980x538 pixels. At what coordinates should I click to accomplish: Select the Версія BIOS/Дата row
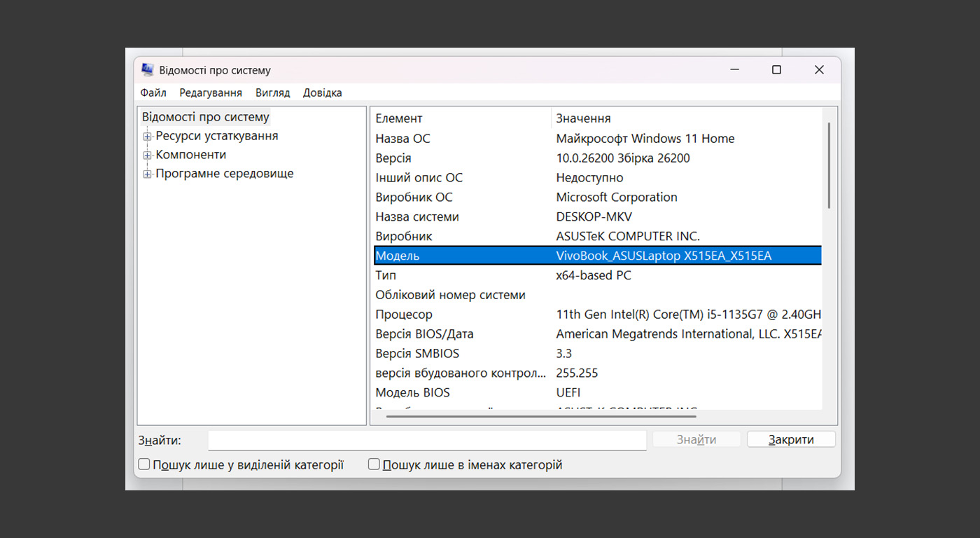[596, 334]
